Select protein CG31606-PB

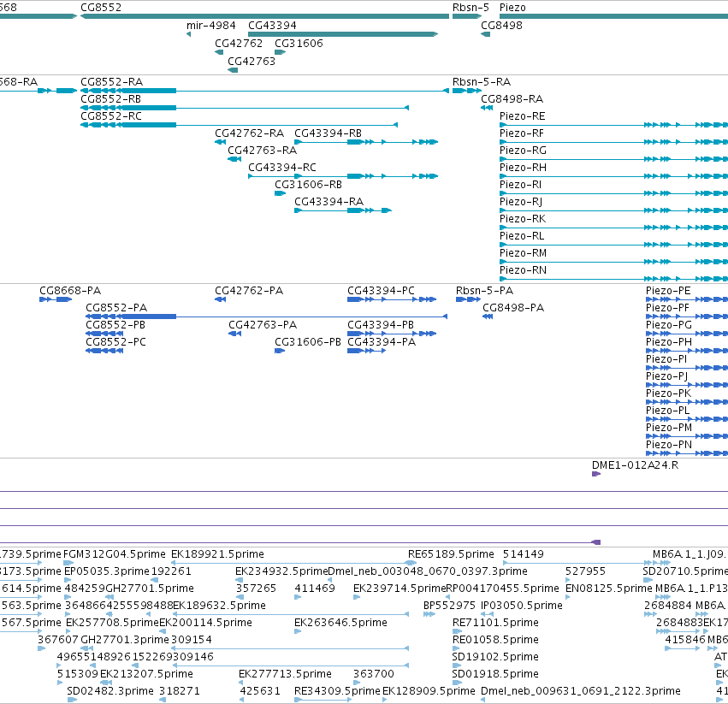coord(308,342)
